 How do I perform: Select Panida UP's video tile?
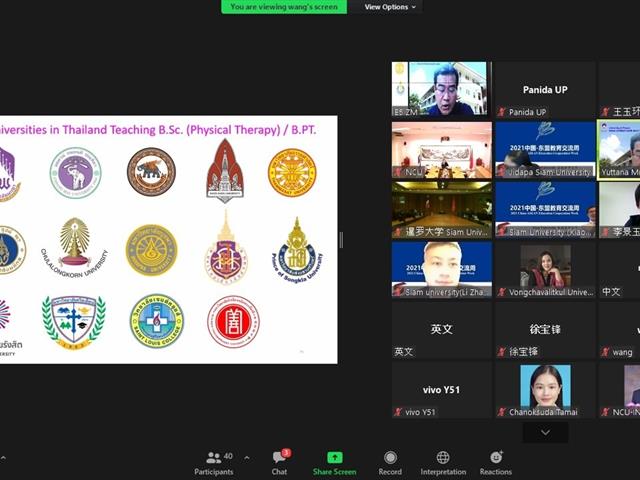tap(545, 89)
